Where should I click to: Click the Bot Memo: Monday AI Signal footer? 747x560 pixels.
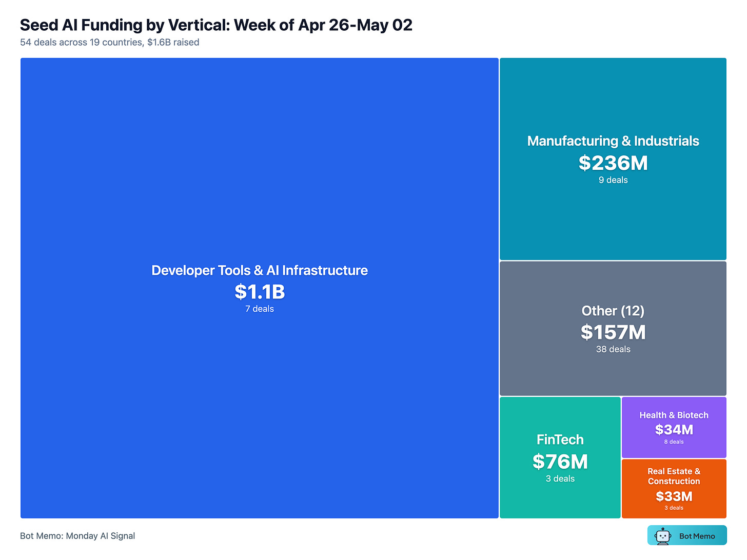point(77,536)
